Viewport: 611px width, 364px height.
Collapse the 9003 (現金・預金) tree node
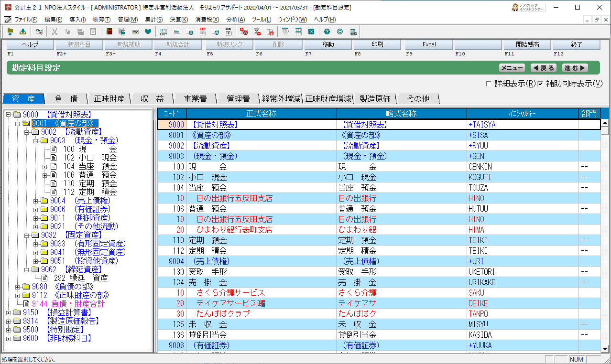36,141
